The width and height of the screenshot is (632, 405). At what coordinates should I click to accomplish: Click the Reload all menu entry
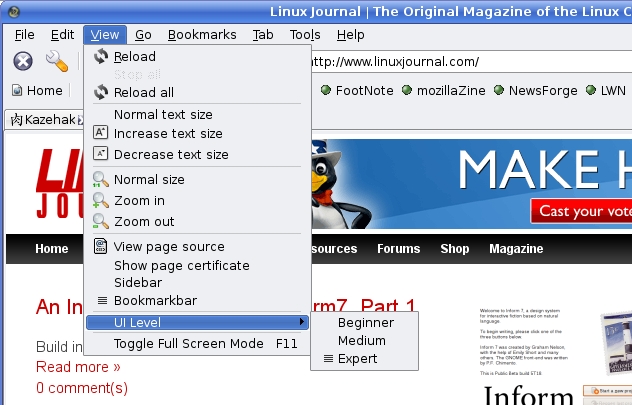[143, 93]
